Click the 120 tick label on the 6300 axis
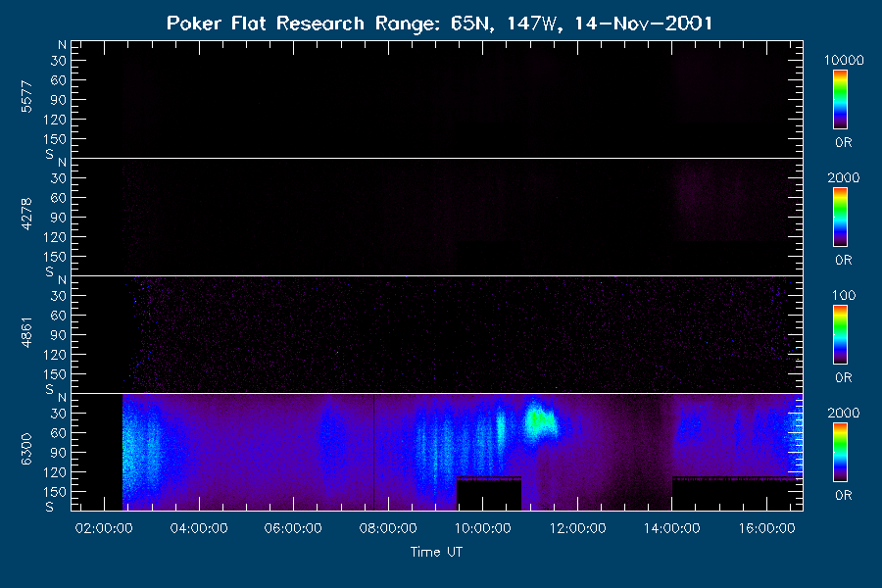Image resolution: width=882 pixels, height=588 pixels. 55,472
